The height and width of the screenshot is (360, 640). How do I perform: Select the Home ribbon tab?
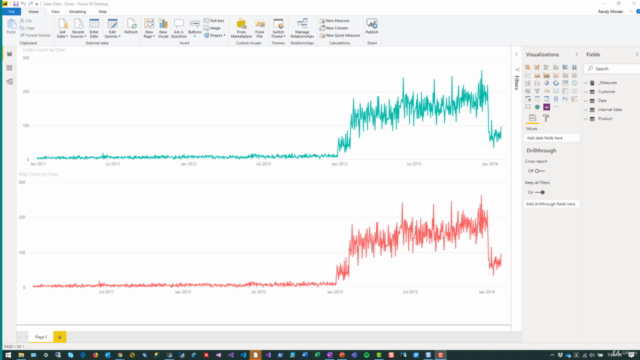pos(33,12)
